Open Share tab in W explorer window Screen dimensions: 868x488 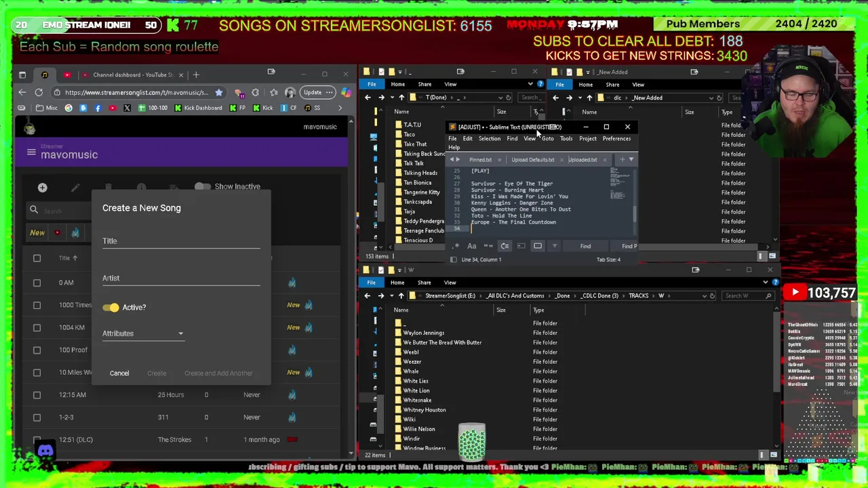[424, 283]
